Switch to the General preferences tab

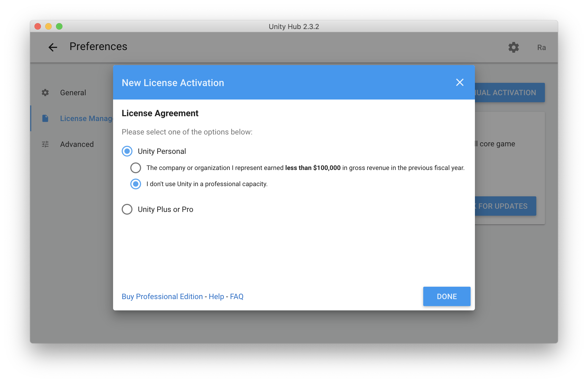pos(73,93)
